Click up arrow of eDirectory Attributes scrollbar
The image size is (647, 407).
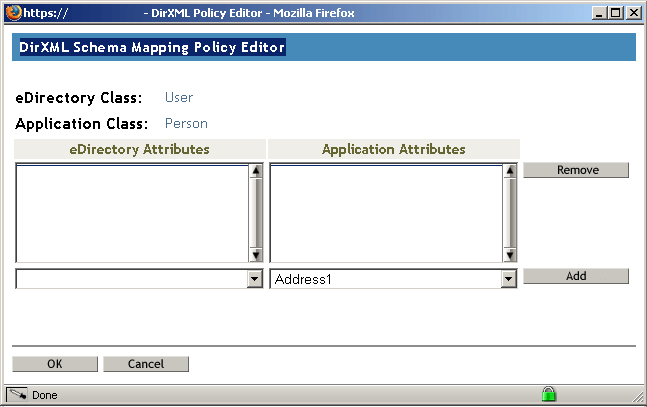tap(256, 171)
